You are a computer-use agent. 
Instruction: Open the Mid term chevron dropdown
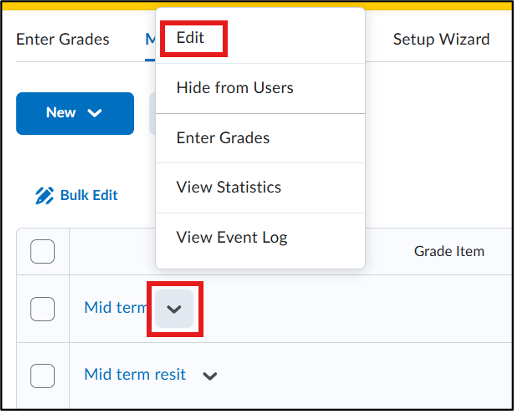tap(174, 309)
